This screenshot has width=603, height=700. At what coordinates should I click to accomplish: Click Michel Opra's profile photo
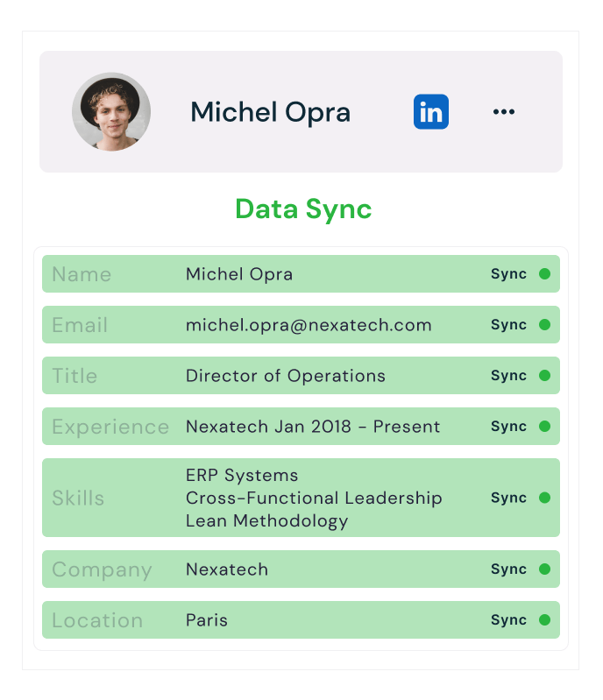[x=111, y=112]
